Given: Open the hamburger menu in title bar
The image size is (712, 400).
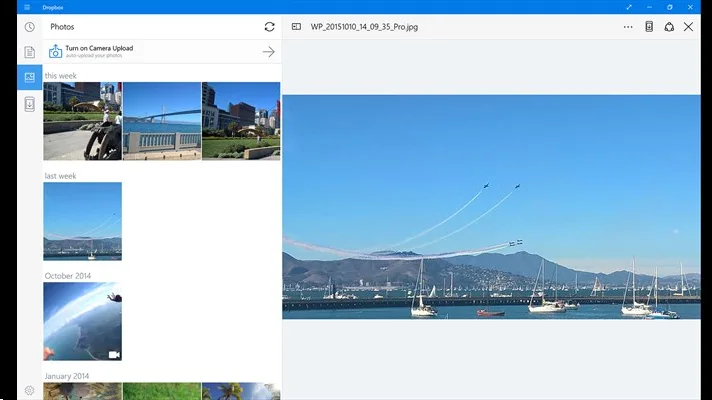Looking at the screenshot, I should tap(27, 7).
